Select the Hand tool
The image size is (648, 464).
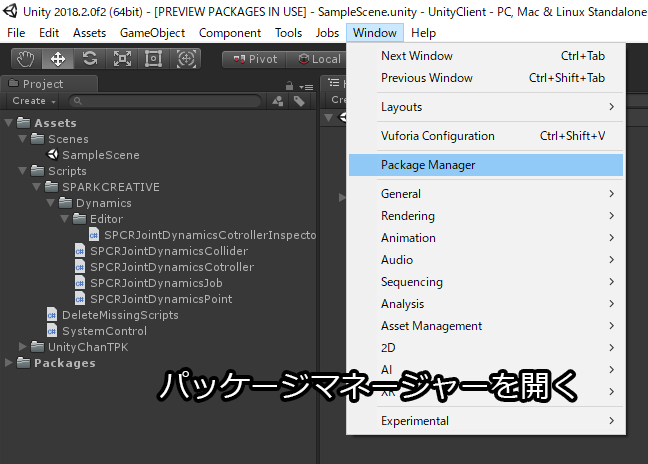pos(26,59)
